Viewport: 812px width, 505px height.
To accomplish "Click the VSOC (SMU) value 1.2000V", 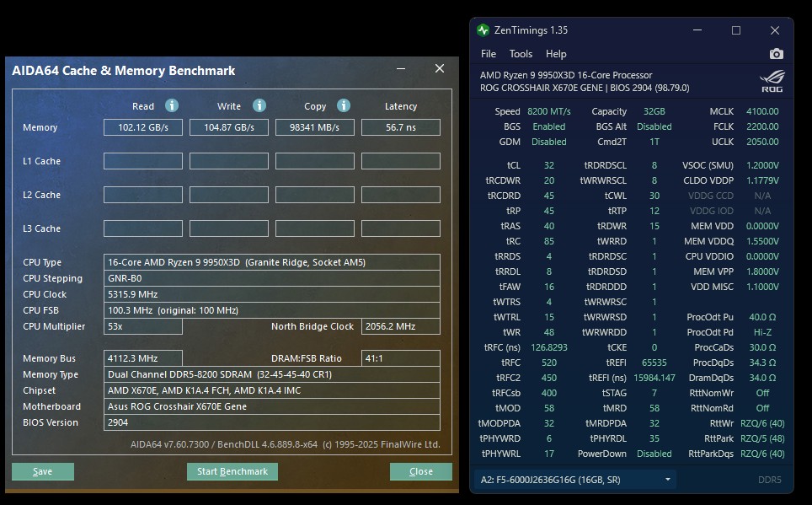I will coord(762,165).
